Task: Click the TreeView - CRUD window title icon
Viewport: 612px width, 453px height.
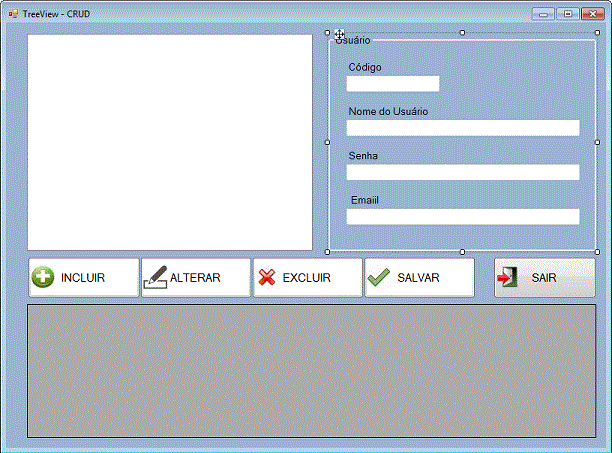Action: coord(13,14)
